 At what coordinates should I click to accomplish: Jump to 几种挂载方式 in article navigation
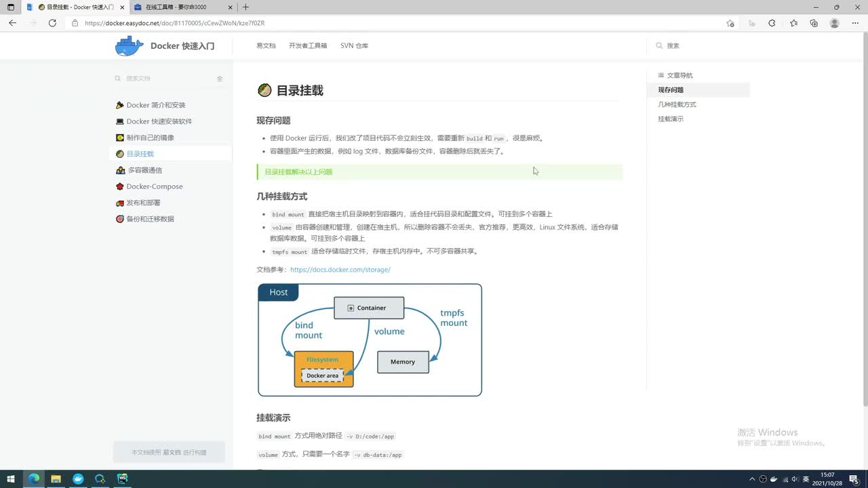tap(677, 104)
